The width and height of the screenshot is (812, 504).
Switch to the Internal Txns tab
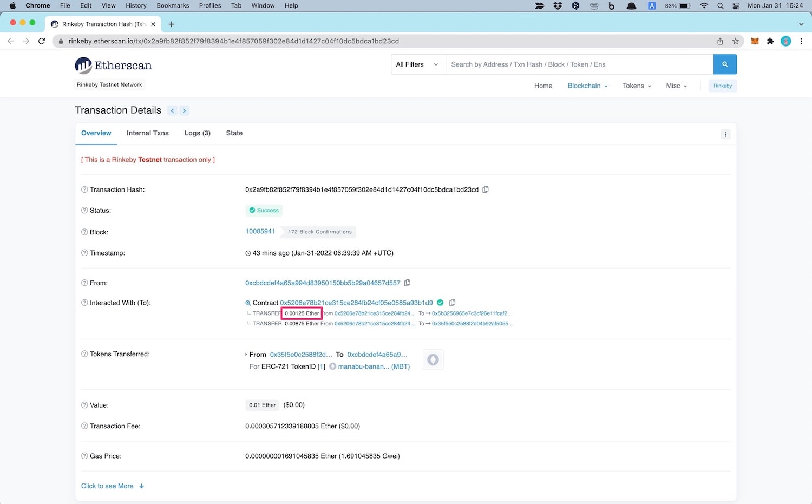[x=148, y=133]
